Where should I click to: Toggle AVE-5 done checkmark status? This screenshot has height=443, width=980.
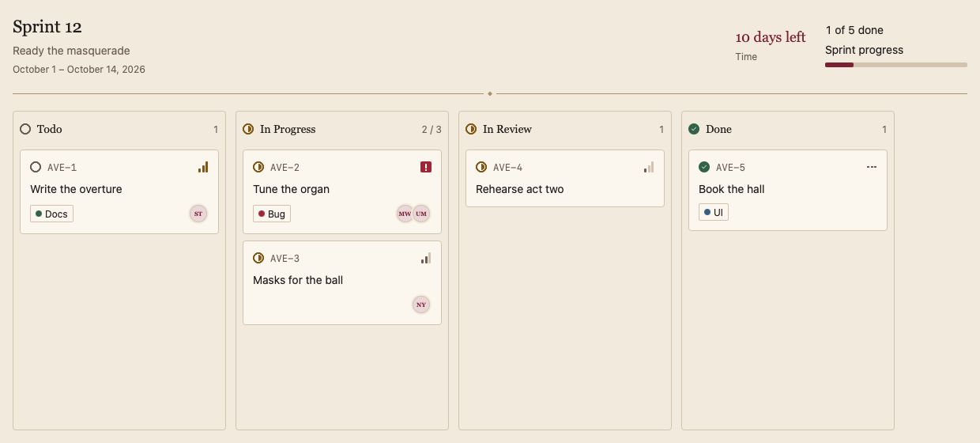click(x=704, y=167)
